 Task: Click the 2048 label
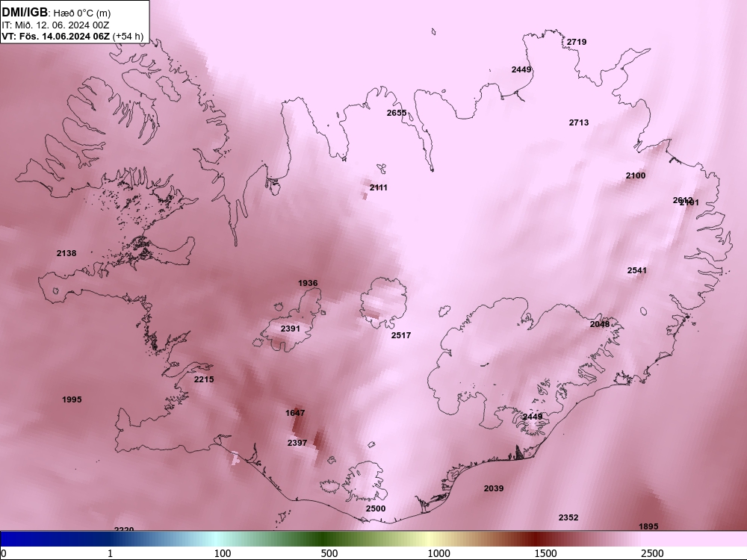tap(600, 324)
